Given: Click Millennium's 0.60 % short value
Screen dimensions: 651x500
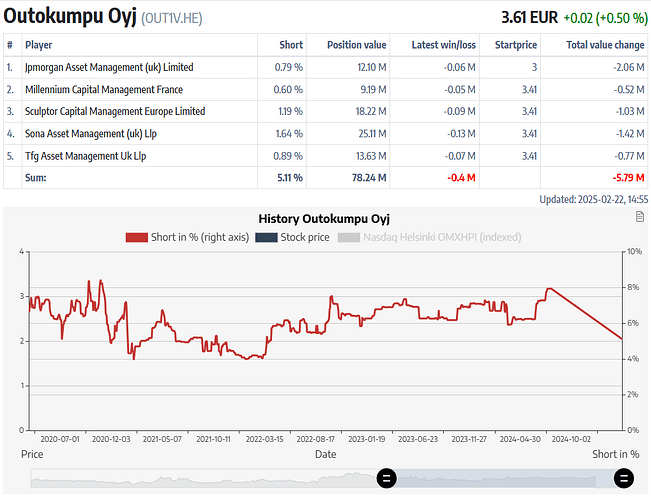Looking at the screenshot, I should [x=288, y=90].
